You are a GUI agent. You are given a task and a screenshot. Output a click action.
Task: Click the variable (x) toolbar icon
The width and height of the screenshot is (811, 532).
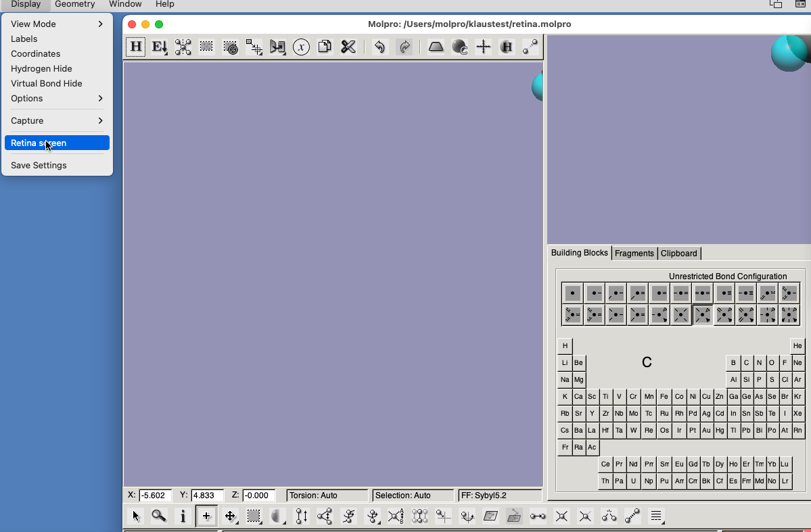[300, 47]
